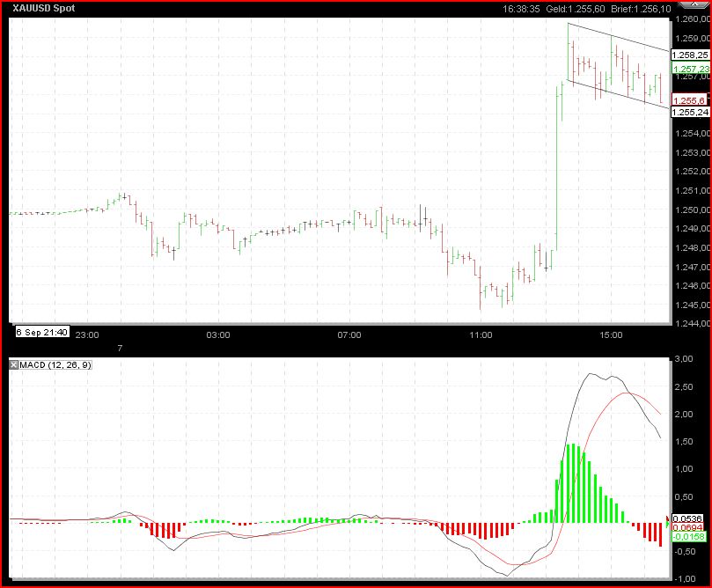Click the 23:00 time axis label

pyautogui.click(x=87, y=335)
